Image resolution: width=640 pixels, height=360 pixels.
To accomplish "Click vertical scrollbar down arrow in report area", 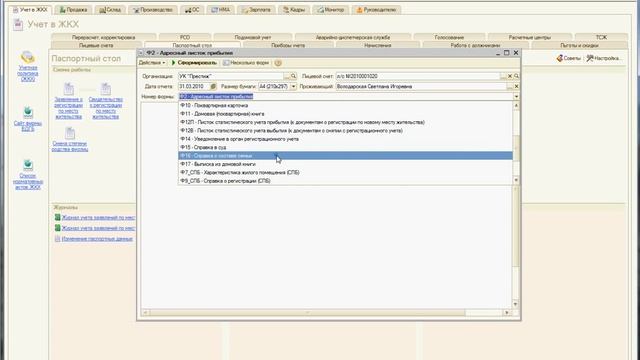I will [x=515, y=304].
